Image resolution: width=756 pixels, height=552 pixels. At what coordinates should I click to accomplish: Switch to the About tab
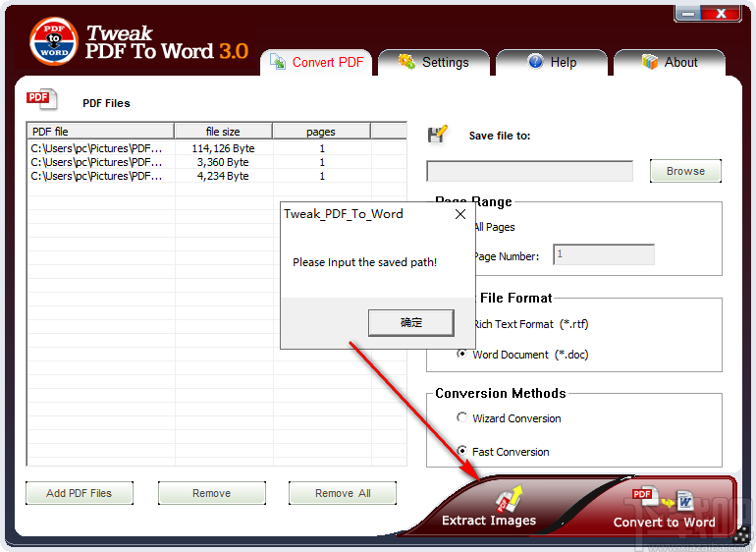point(670,62)
